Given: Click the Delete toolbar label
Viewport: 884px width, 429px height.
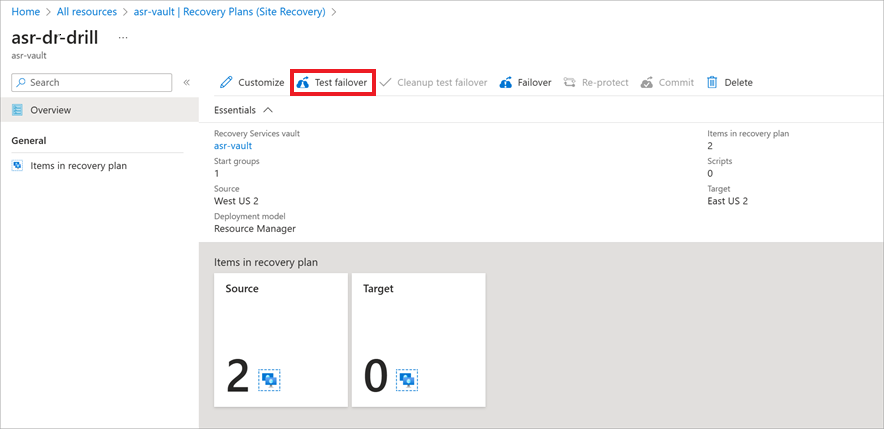Looking at the screenshot, I should pyautogui.click(x=739, y=83).
